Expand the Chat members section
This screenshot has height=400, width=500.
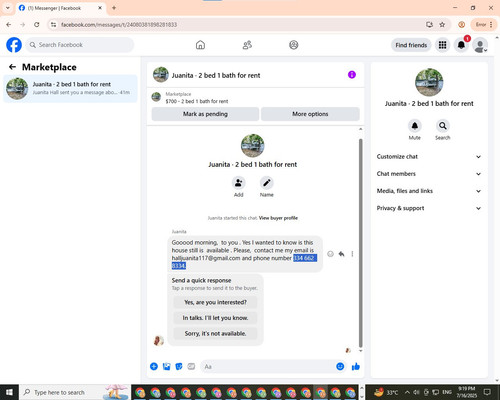(429, 174)
